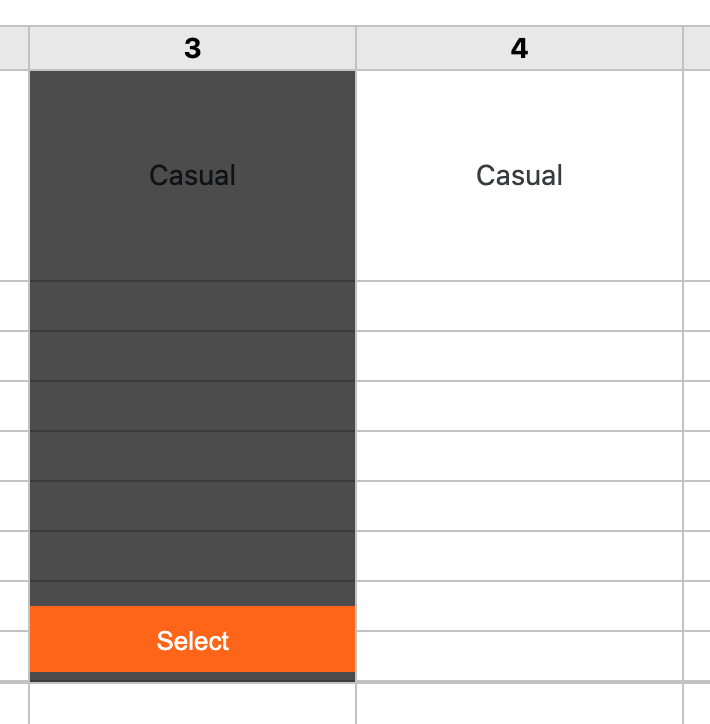
Task: Click second dark row below Casual in column 3
Action: pyautogui.click(x=193, y=356)
